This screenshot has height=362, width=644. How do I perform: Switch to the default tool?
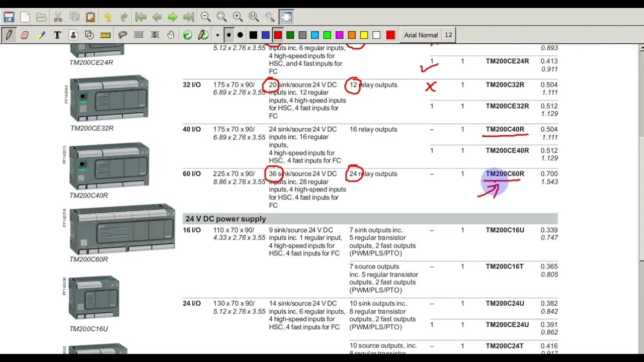coord(187,35)
